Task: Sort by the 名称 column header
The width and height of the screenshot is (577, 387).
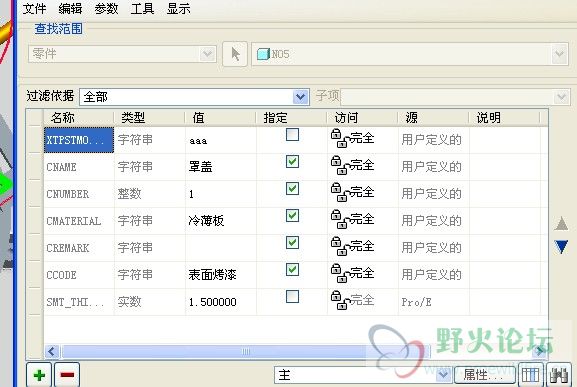Action: (79, 118)
